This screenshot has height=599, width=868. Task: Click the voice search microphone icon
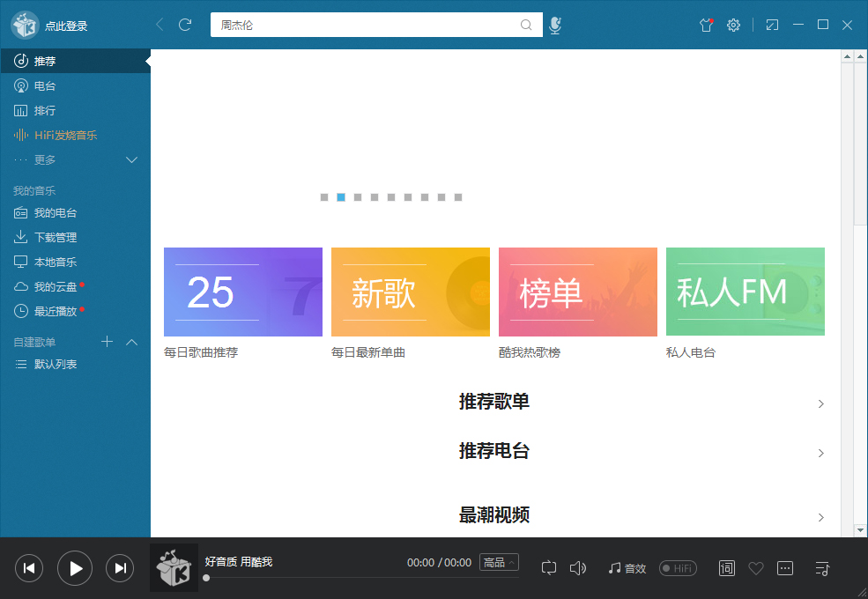tap(554, 26)
